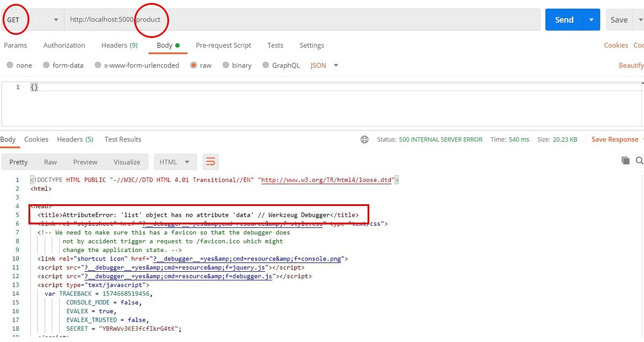This screenshot has width=644, height=342.
Task: Open the JSON body format dropdown
Action: click(x=325, y=65)
